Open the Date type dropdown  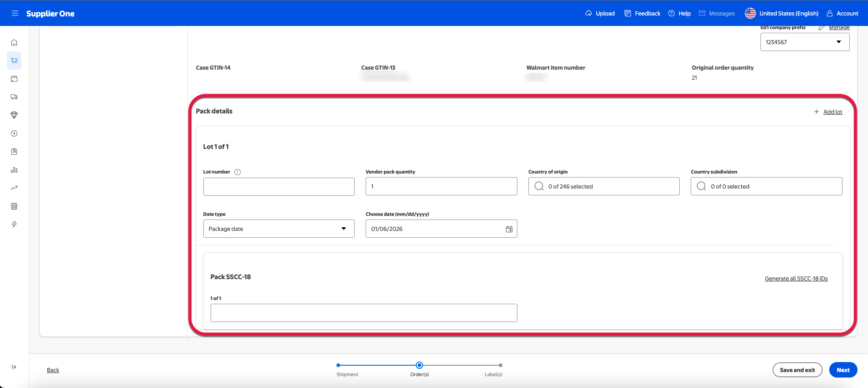click(279, 229)
